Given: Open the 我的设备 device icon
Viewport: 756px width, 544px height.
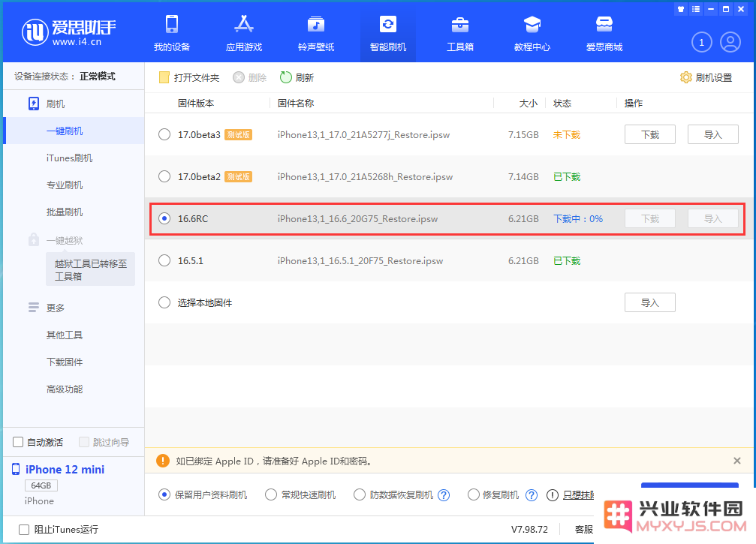Looking at the screenshot, I should point(172,24).
